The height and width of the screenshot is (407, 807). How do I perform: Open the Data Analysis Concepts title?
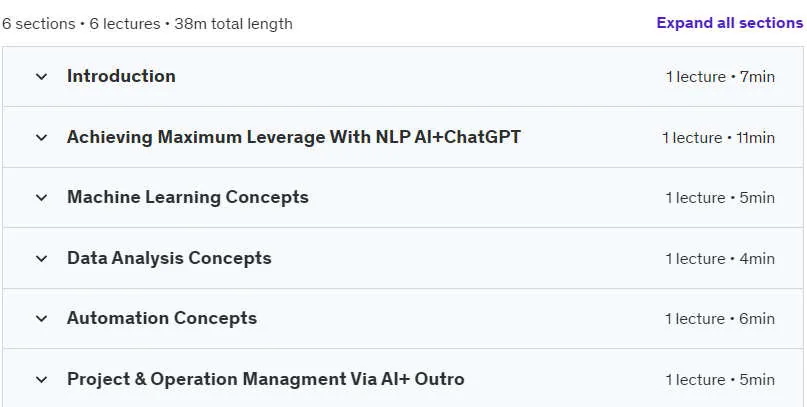(x=169, y=258)
